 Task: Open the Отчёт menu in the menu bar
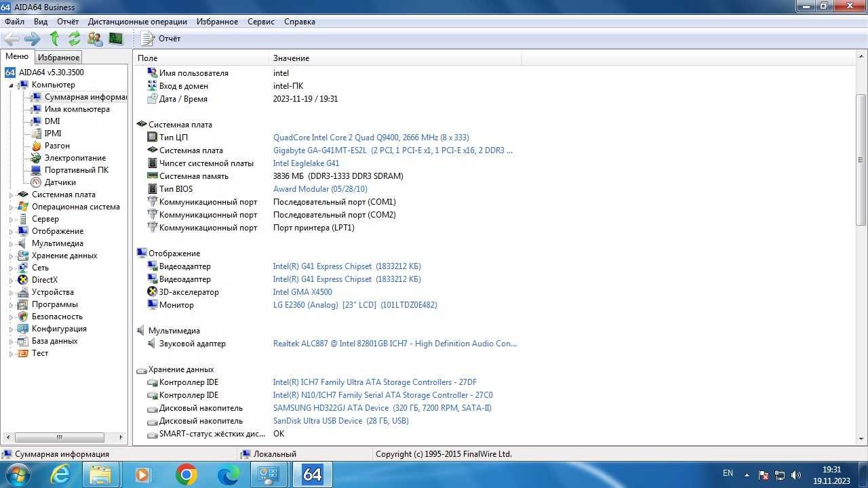pos(68,22)
